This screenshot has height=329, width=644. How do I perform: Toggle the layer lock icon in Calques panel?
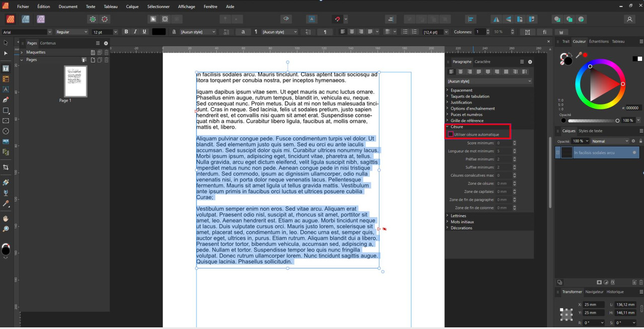pos(640,141)
